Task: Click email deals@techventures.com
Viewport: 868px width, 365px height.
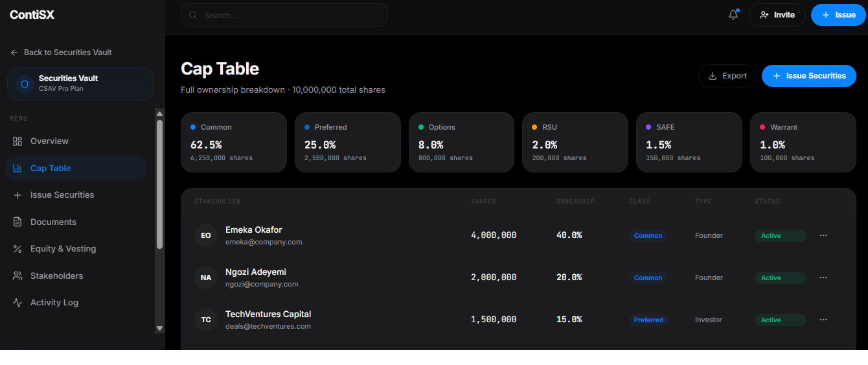Action: point(268,326)
